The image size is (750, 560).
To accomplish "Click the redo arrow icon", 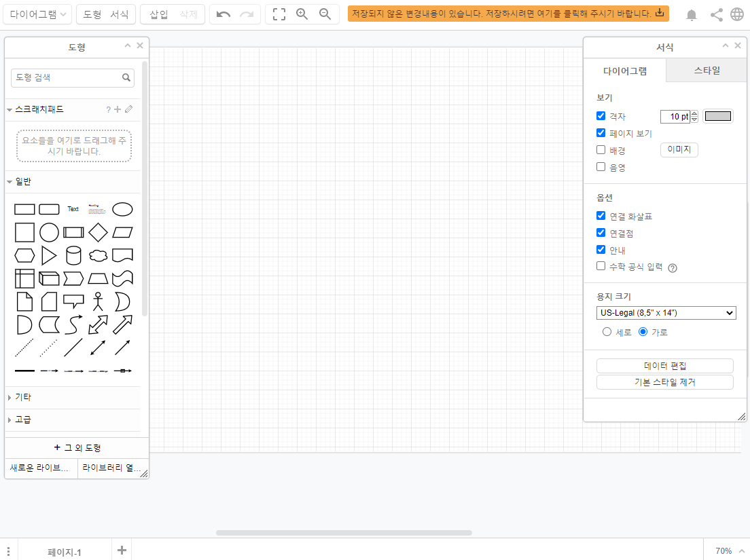I will coord(247,14).
